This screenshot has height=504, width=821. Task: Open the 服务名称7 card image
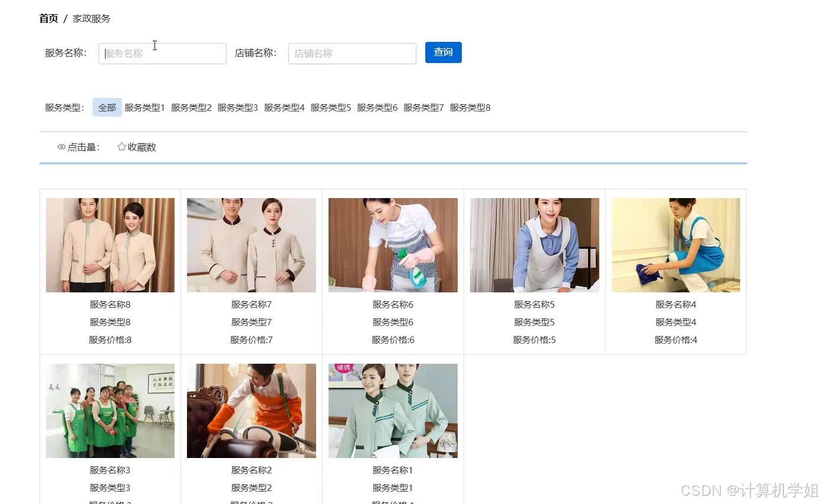click(x=251, y=245)
